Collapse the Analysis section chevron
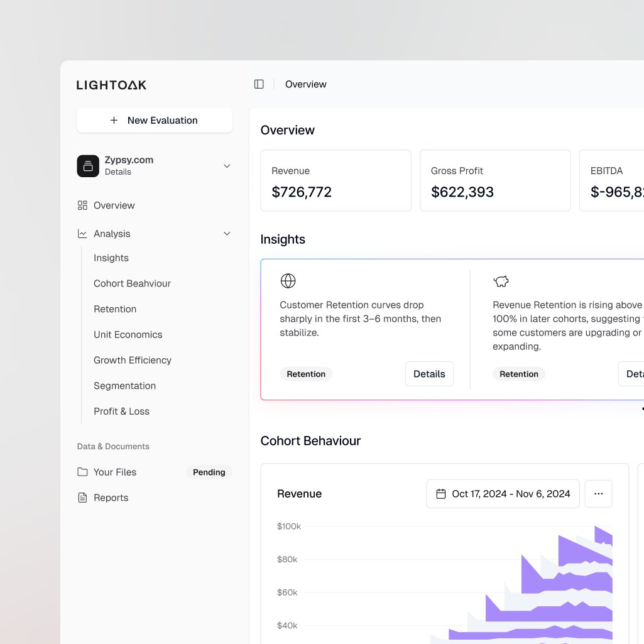 [227, 234]
